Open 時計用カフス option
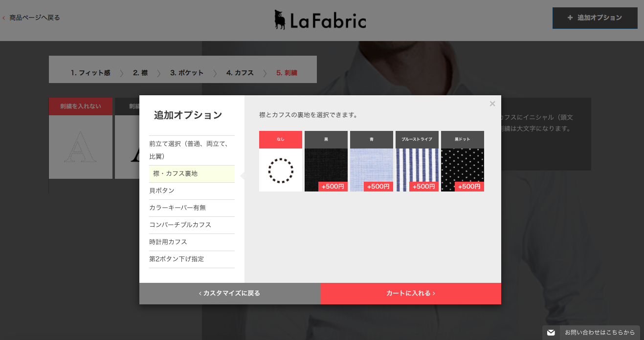Screen dimensions: 644x340 click(192, 242)
